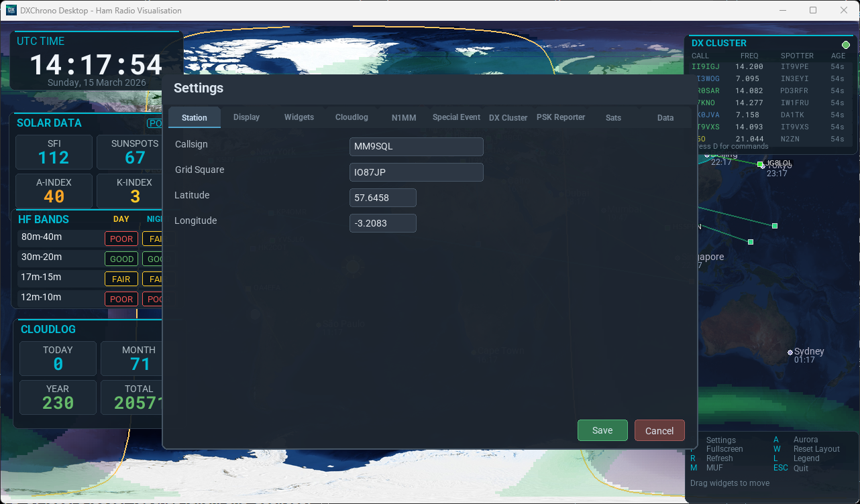
Task: Open the N1MM tab
Action: 404,117
